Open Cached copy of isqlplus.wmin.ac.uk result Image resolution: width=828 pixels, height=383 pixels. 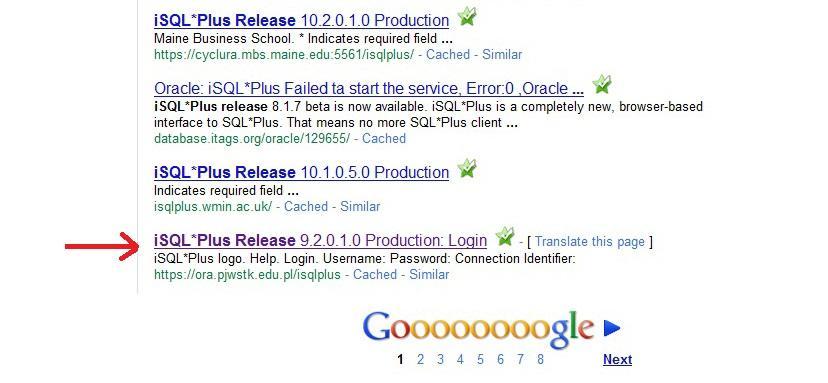(x=306, y=206)
